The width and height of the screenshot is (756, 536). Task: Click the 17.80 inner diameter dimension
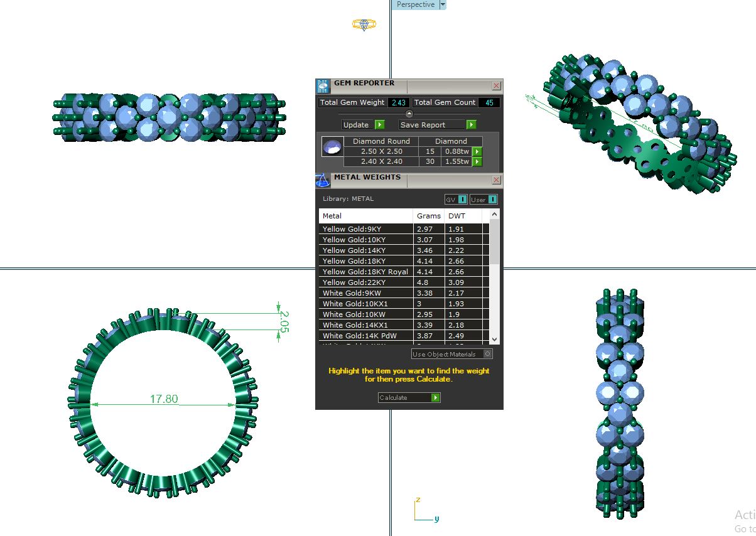(164, 399)
